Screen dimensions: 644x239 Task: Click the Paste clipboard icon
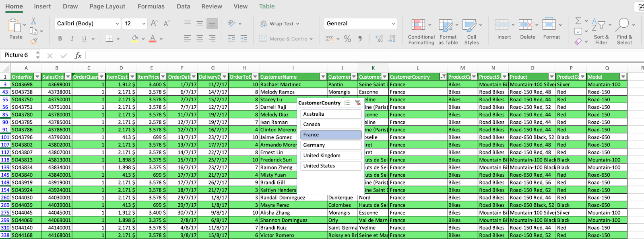click(14, 25)
